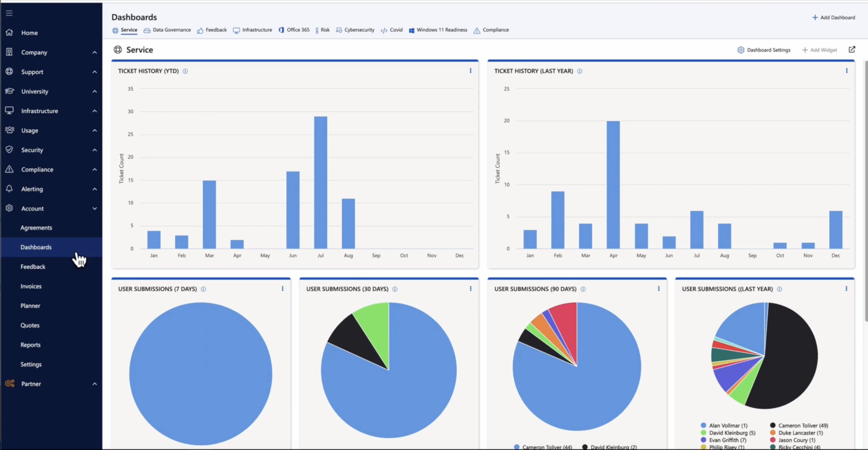Open Invoices in the sidebar
This screenshot has height=450, width=868.
(x=31, y=286)
